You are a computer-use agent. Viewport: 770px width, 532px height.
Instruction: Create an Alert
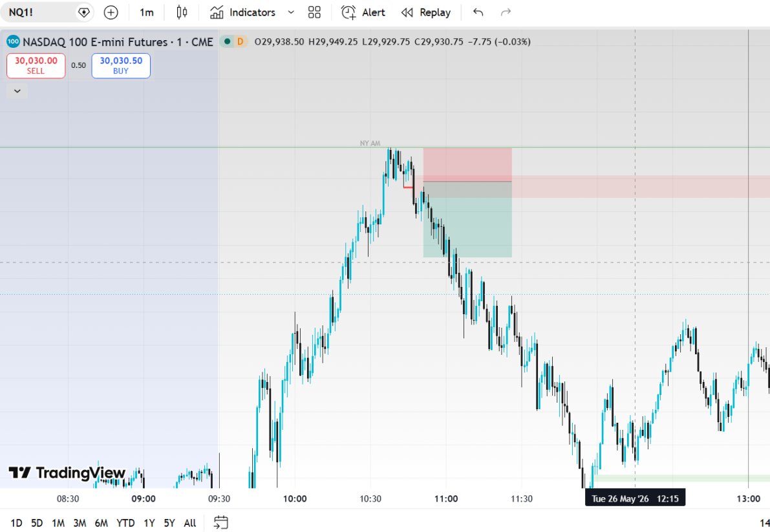pyautogui.click(x=363, y=12)
